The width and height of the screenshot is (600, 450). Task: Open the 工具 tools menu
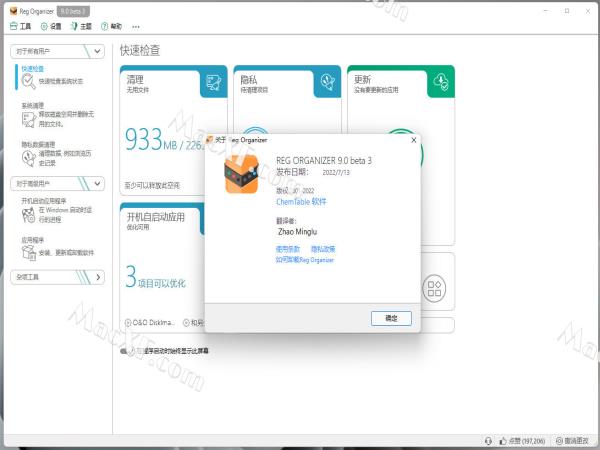tap(20, 26)
